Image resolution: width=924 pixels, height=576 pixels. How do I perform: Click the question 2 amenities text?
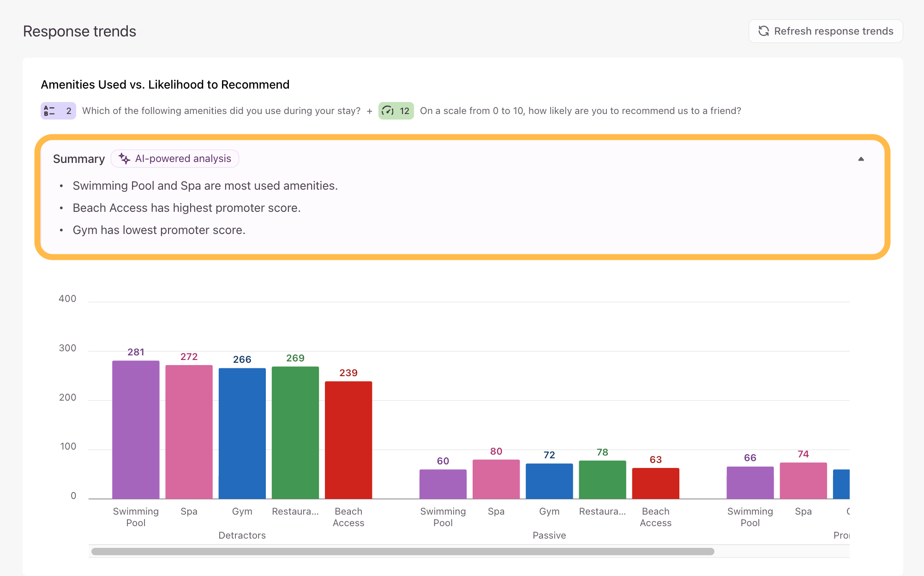221,111
